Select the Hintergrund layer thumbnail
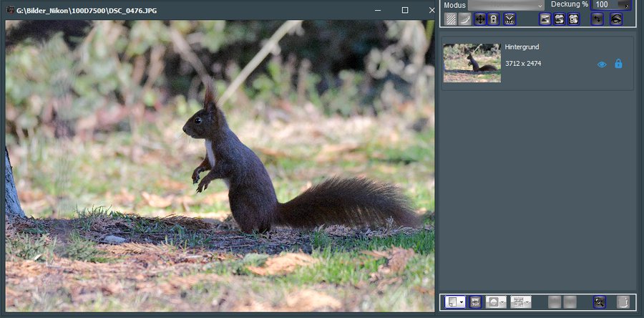644x318 pixels. [472, 63]
